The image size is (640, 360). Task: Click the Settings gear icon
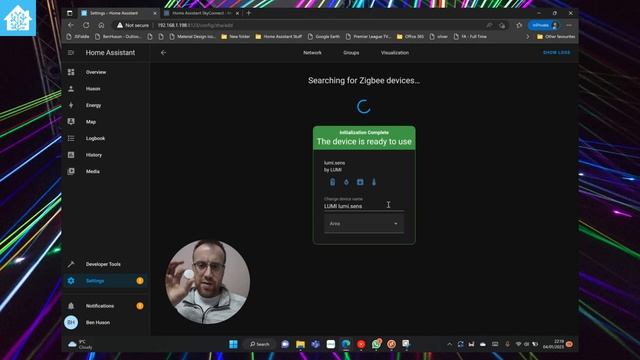point(71,281)
